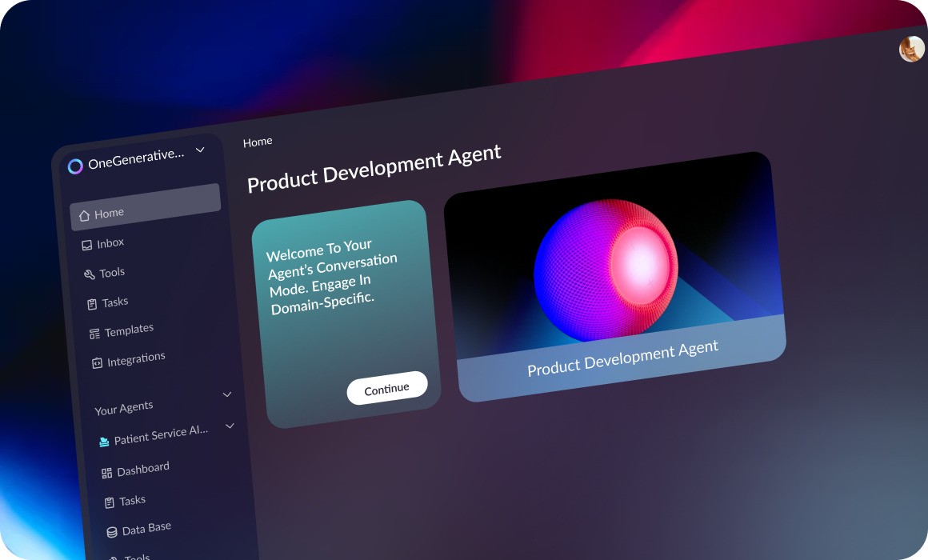Click the Patient Service agent icon
This screenshot has height=560, width=928.
pos(104,442)
